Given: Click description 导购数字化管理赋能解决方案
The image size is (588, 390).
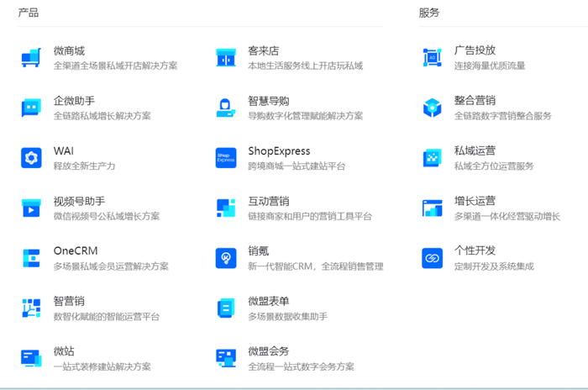Looking at the screenshot, I should [305, 116].
